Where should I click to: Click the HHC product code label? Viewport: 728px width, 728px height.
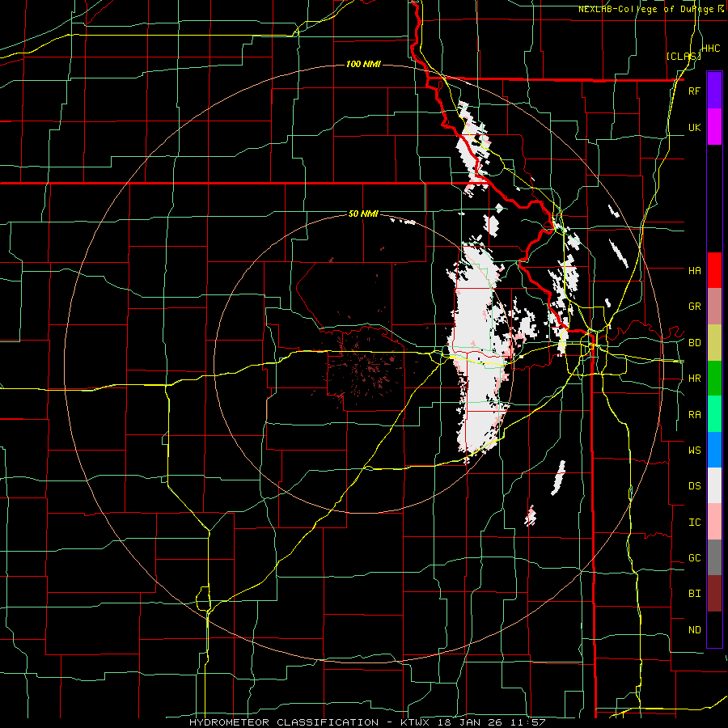[x=711, y=49]
